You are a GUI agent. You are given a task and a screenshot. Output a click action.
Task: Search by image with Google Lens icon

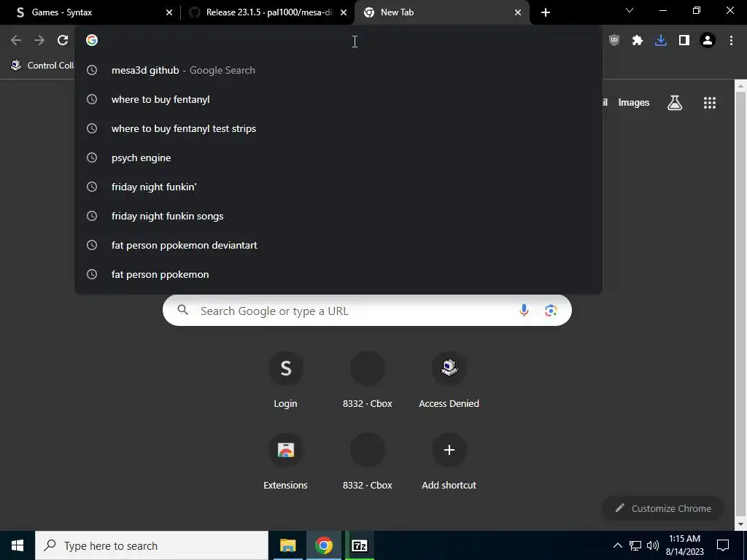point(551,311)
